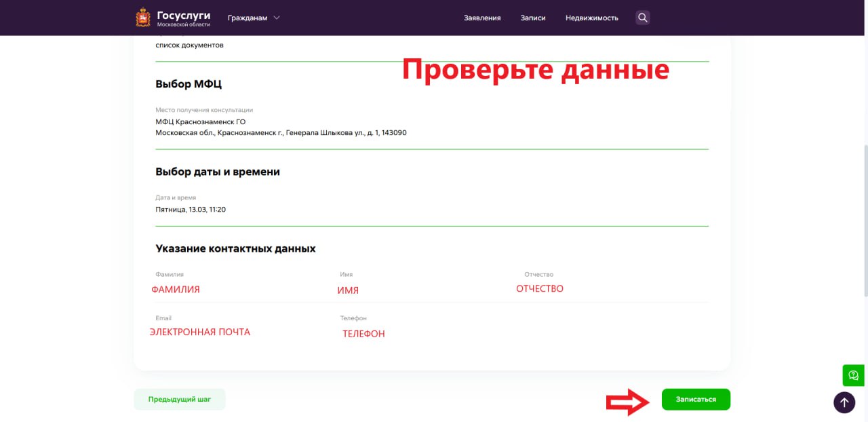Click the Пятница, 13.03, 11:20 date value

tap(191, 210)
